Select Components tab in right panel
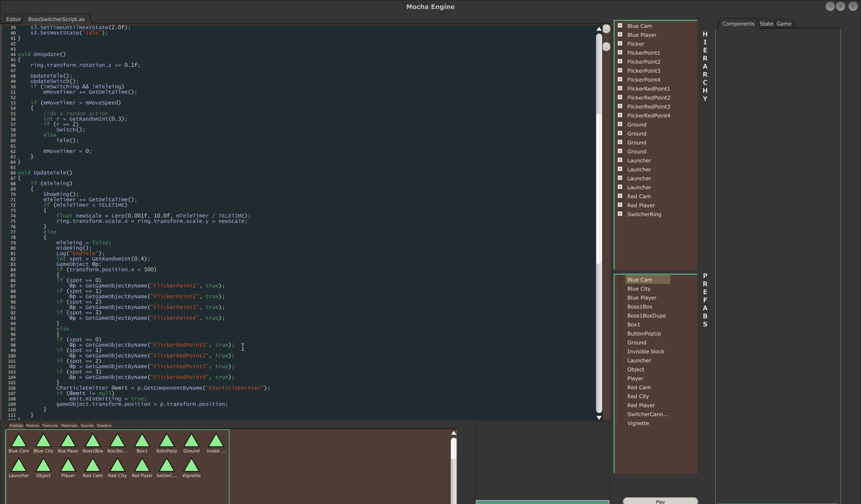 click(739, 23)
